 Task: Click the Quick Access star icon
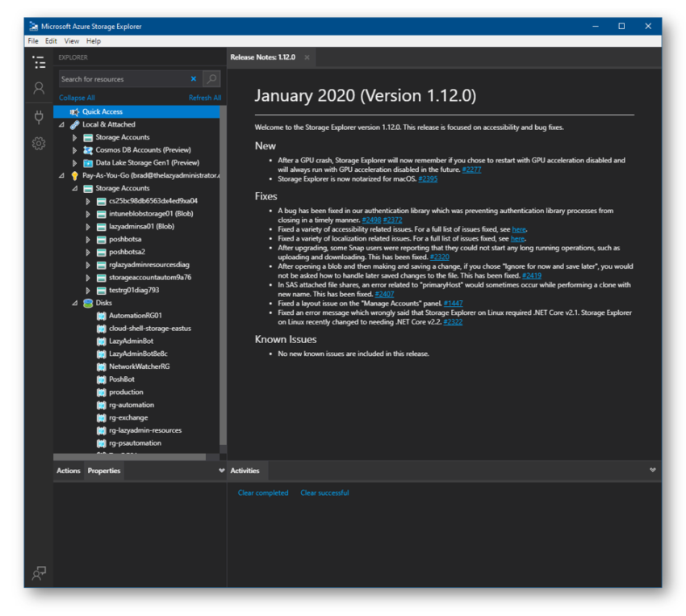tap(75, 112)
